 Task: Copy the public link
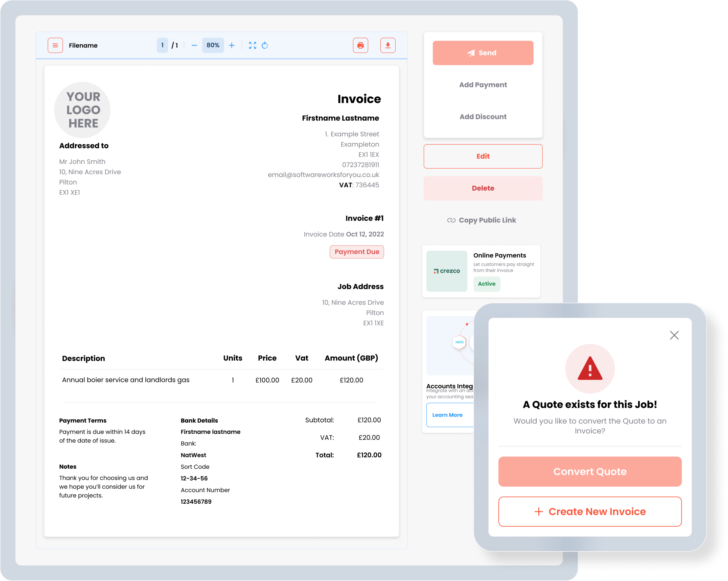tap(482, 220)
